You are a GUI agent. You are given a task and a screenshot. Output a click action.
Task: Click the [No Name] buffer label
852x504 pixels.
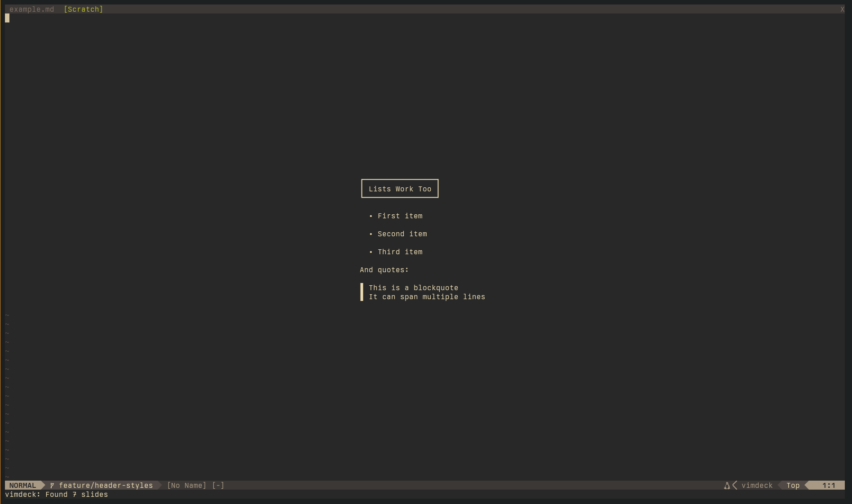pyautogui.click(x=186, y=486)
